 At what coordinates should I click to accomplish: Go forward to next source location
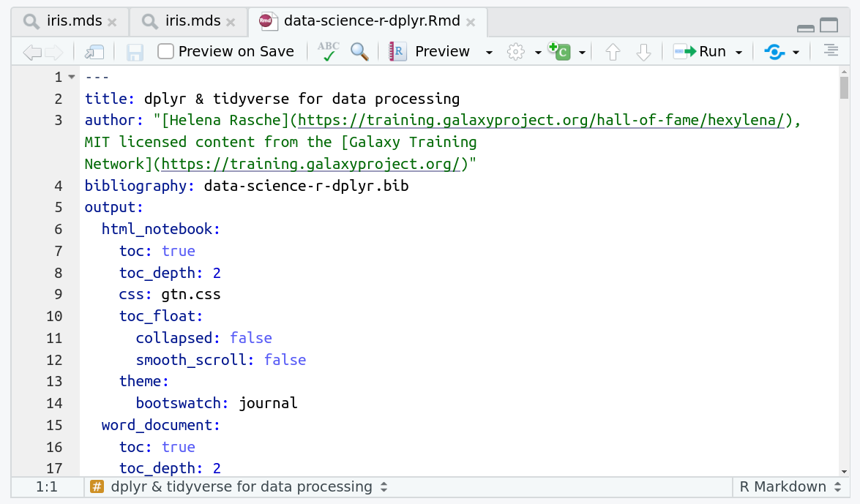[54, 52]
